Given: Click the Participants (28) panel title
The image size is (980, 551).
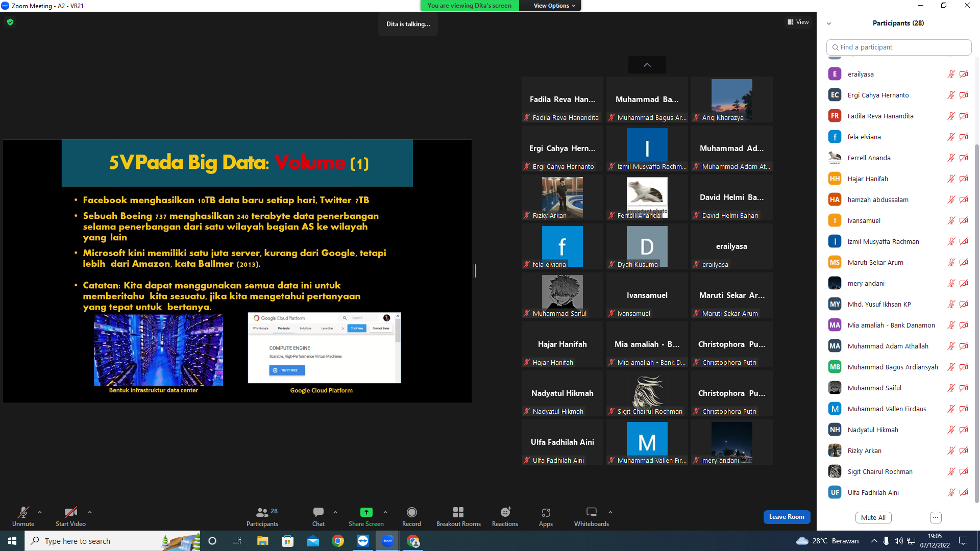Looking at the screenshot, I should pos(898,23).
